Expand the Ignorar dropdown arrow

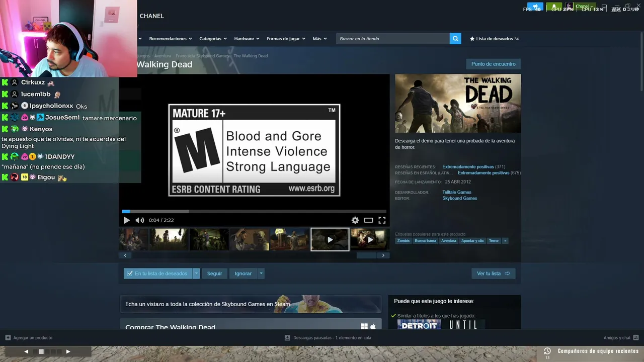pos(261,274)
